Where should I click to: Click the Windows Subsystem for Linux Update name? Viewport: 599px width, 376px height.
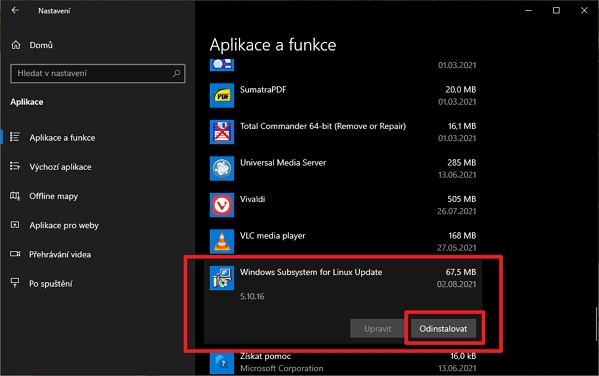pos(311,272)
